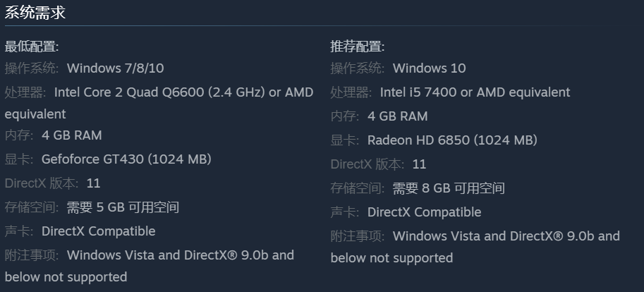Click the Gefoforce GT430 graphics card text

click(x=126, y=159)
